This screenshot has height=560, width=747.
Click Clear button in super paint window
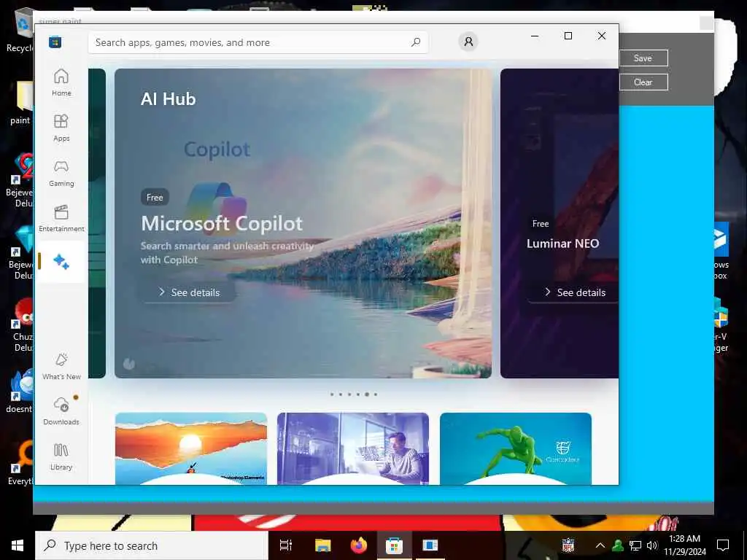643,82
